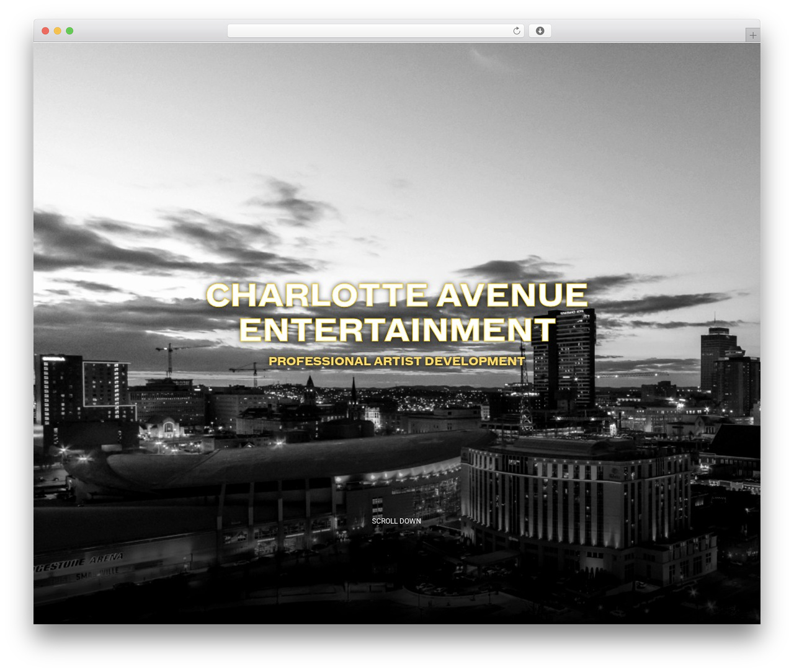Add a new tab with plus button
This screenshot has width=794, height=672.
tap(752, 35)
